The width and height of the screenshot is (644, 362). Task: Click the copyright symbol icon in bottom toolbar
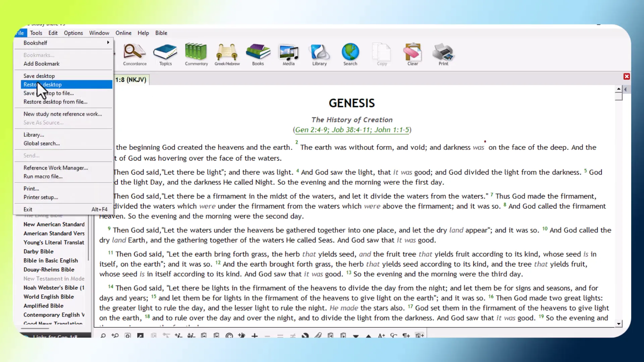point(229,335)
